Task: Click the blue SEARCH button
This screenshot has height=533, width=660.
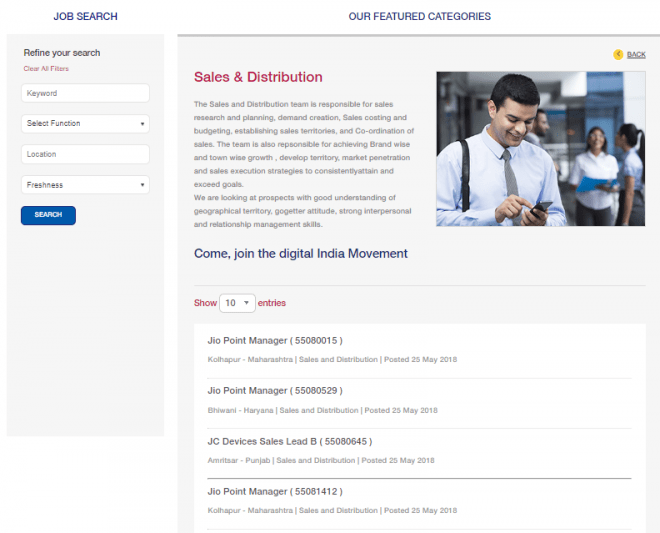Action: [48, 215]
